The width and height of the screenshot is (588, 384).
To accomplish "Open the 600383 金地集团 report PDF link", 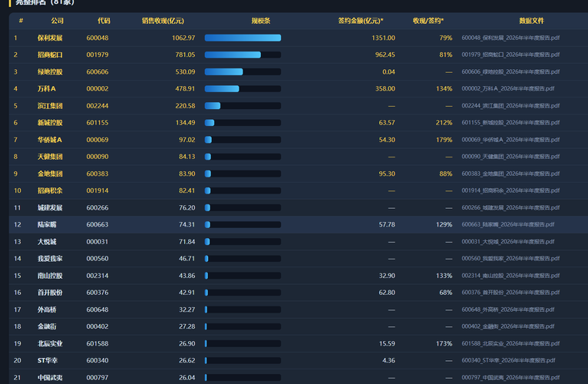I will coord(510,174).
